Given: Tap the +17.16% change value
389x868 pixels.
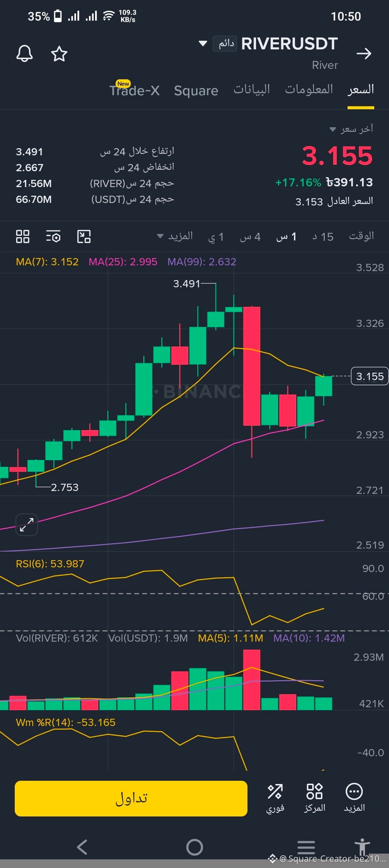Looking at the screenshot, I should (x=298, y=182).
